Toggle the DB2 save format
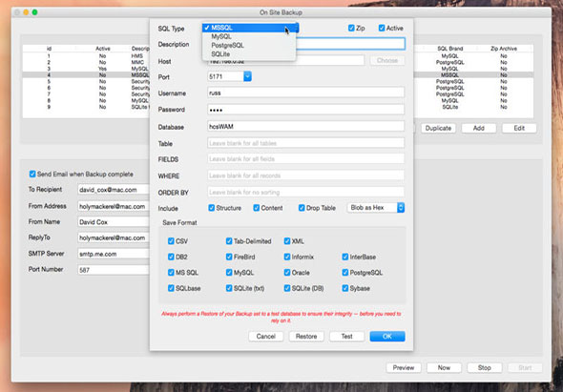This screenshot has width=563, height=392. click(x=171, y=257)
